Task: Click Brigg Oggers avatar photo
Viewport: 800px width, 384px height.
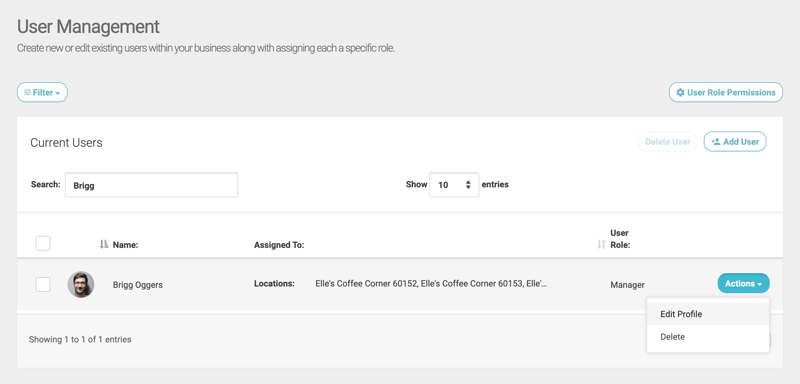Action: 81,285
